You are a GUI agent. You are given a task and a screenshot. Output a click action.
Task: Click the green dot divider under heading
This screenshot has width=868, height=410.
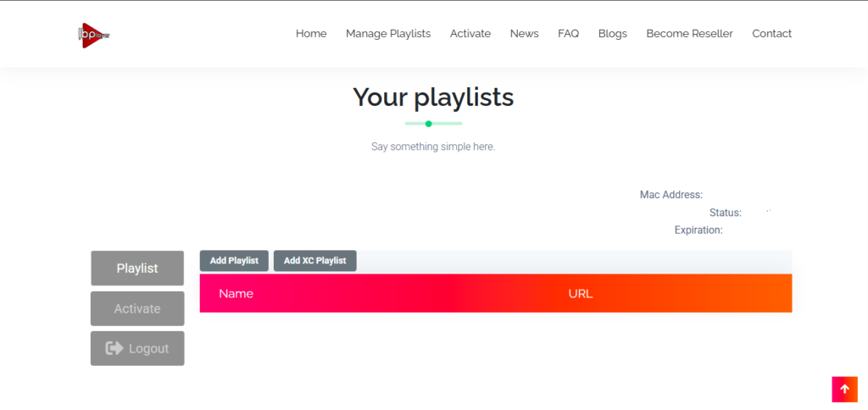pyautogui.click(x=429, y=124)
